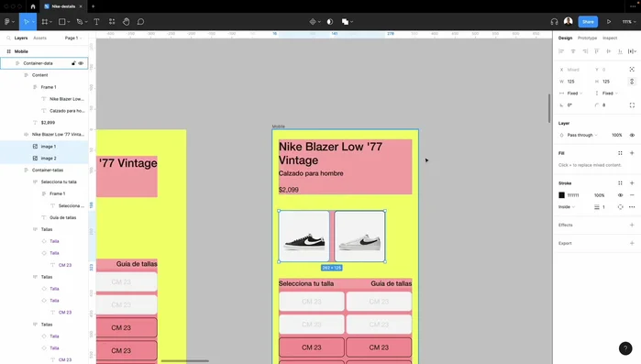The height and width of the screenshot is (364, 641).
Task: Select the Move tool
Action: [x=26, y=22]
